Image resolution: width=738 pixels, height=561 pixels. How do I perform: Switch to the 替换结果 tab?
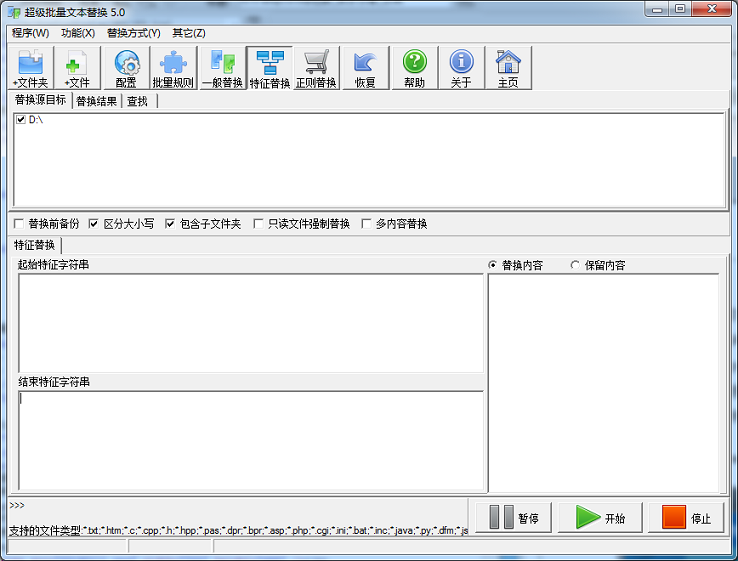click(x=96, y=101)
